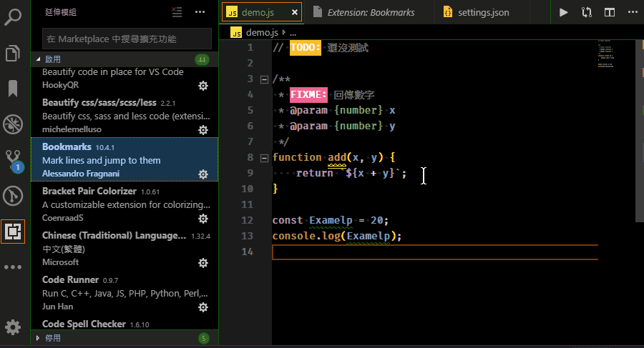Screen dimensions: 644x348
Task: Clear extensions search results icon
Action: point(177,12)
